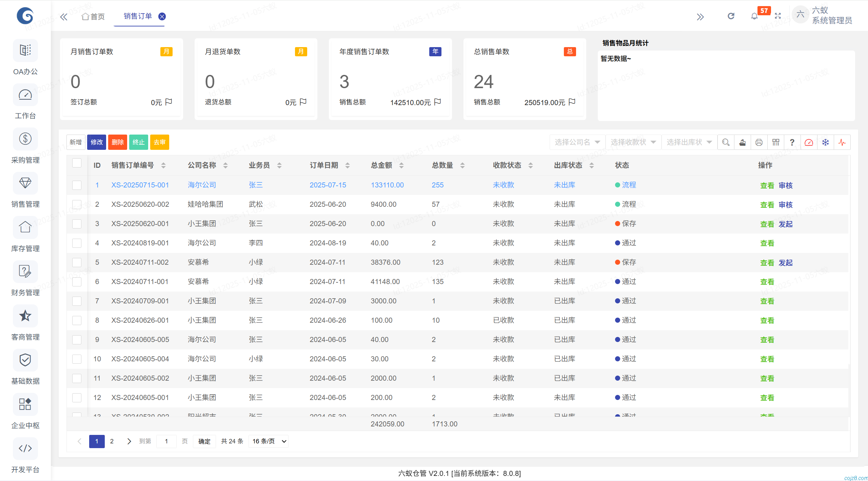Image resolution: width=868 pixels, height=481 pixels.
Task: Toggle the fullscreen expand icon
Action: [778, 16]
